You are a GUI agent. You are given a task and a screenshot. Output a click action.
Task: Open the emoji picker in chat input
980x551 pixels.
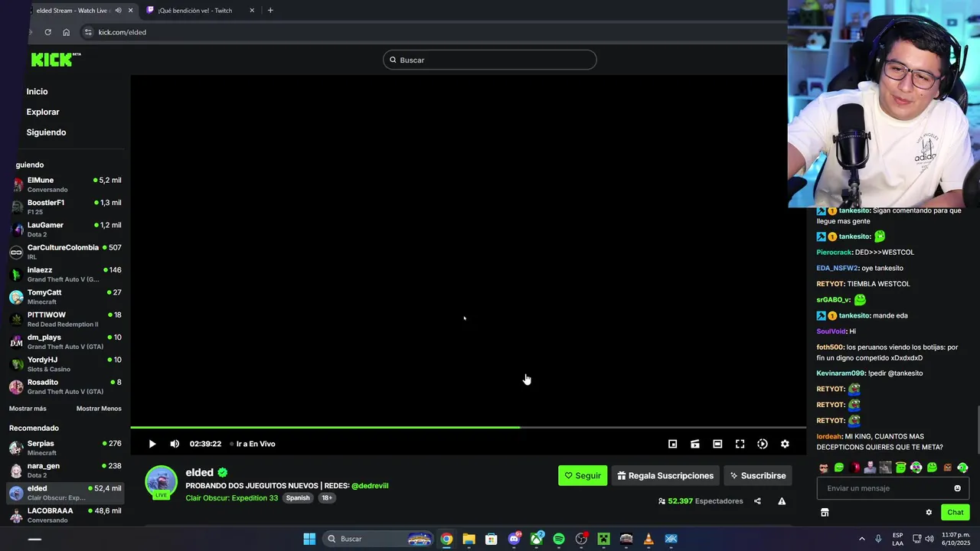point(957,488)
